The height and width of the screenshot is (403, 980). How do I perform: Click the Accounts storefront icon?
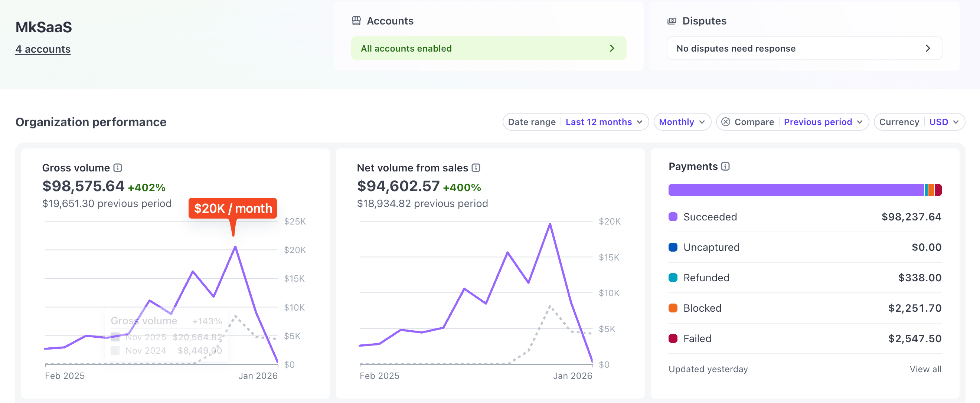pyautogui.click(x=356, y=21)
